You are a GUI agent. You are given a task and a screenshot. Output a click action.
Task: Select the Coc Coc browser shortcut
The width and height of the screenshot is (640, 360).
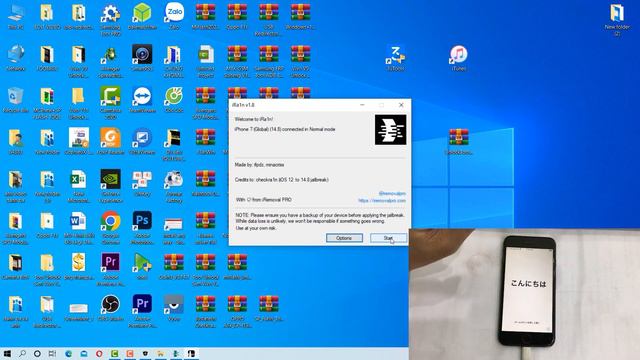pos(174,100)
